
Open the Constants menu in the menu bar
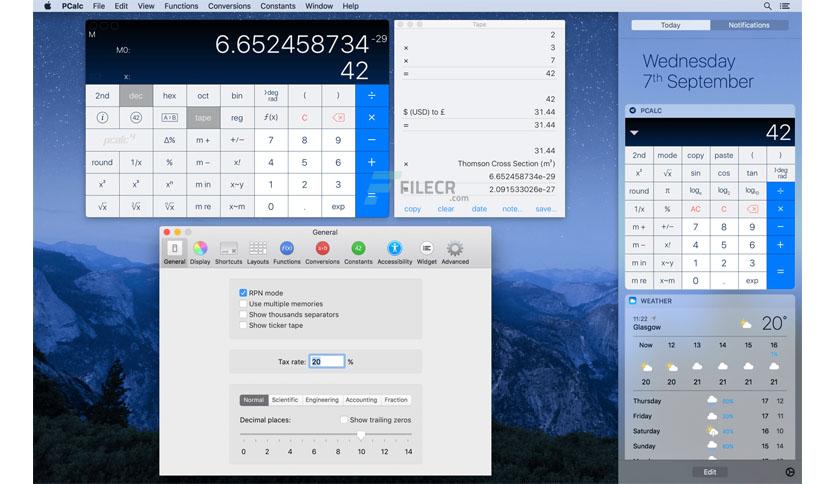278,6
